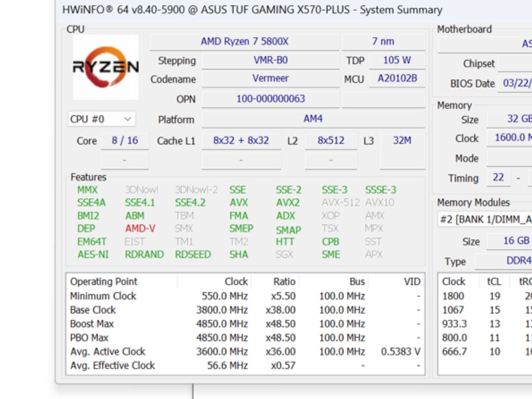This screenshot has height=399, width=532.
Task: Select the 7 nm process field
Action: pos(383,42)
